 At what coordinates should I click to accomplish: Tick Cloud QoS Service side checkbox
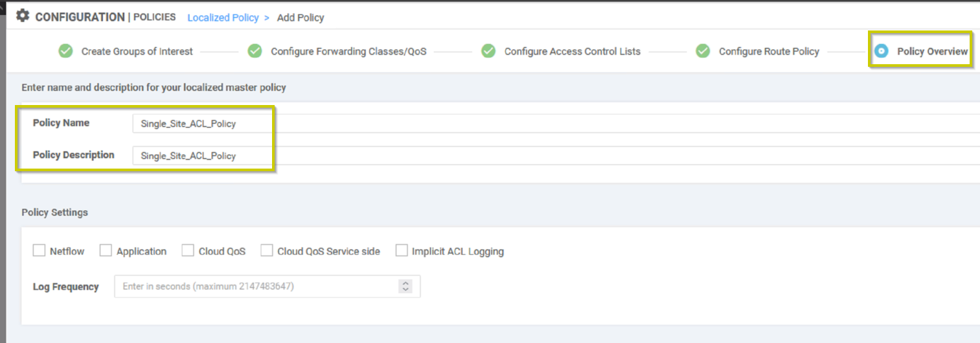(267, 250)
